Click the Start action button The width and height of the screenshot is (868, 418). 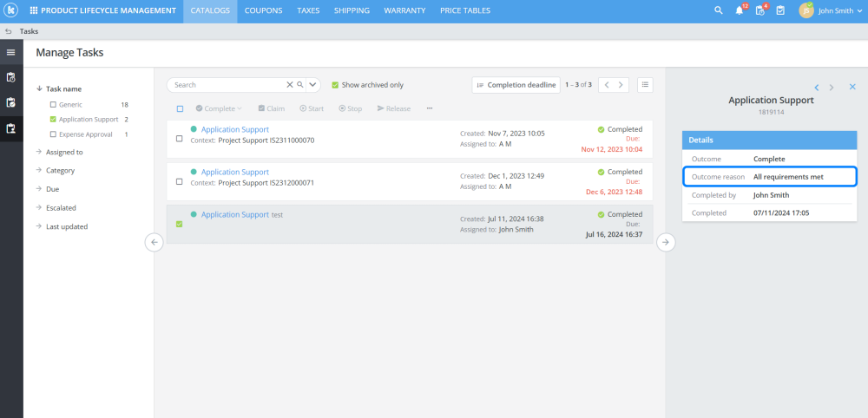312,108
